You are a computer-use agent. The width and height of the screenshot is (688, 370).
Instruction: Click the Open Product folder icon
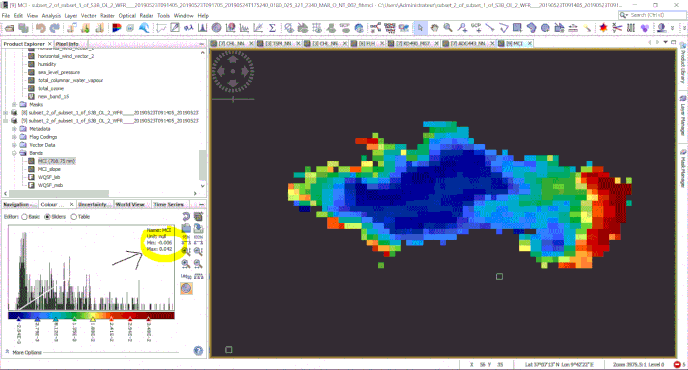(10, 28)
